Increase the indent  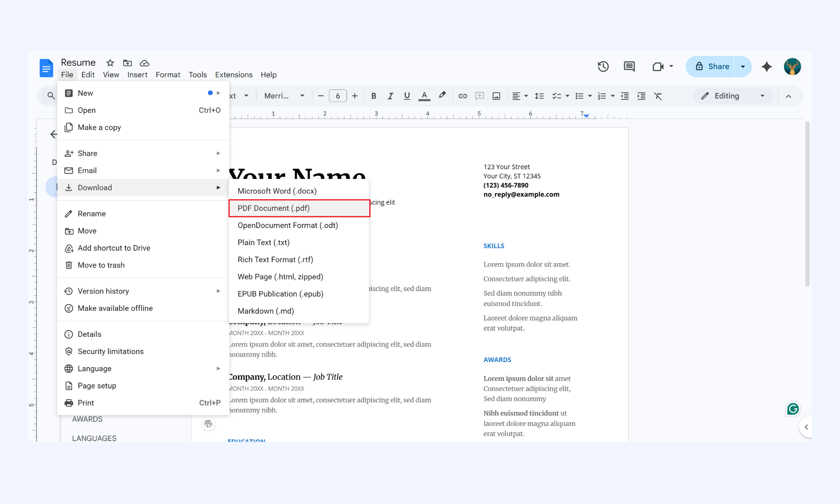pos(641,96)
